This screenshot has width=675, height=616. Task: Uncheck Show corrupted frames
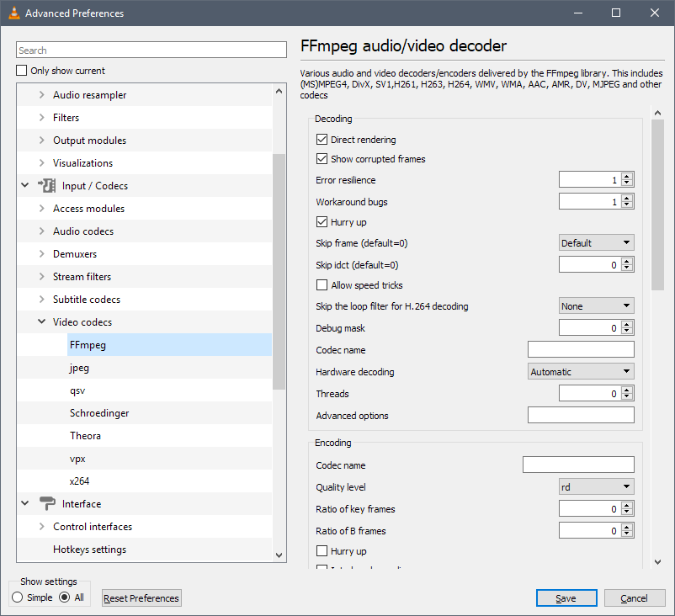[x=322, y=159]
